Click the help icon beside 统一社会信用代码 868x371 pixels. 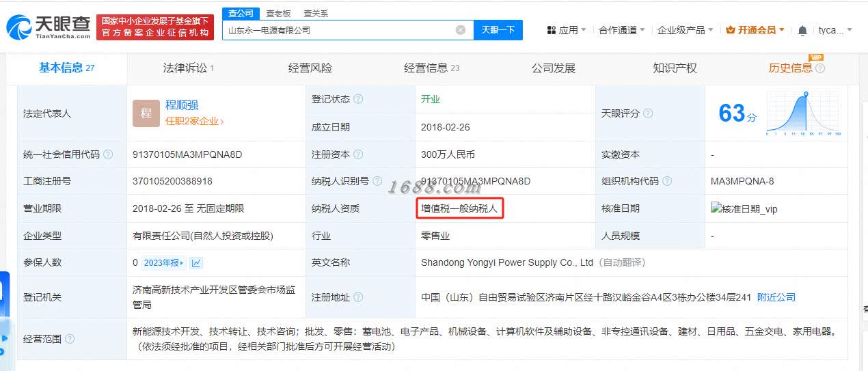coord(108,154)
